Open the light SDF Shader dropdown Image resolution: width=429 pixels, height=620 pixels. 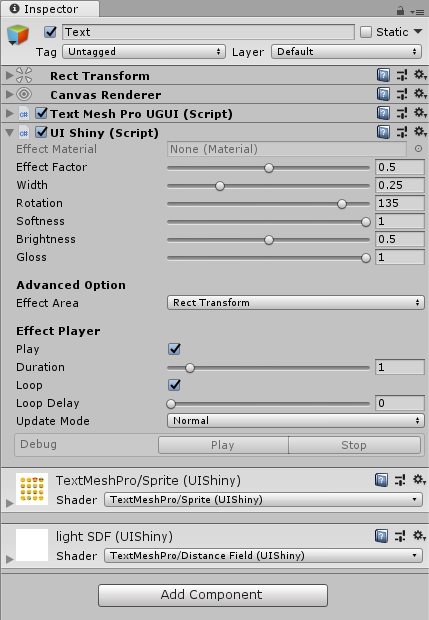(263, 556)
